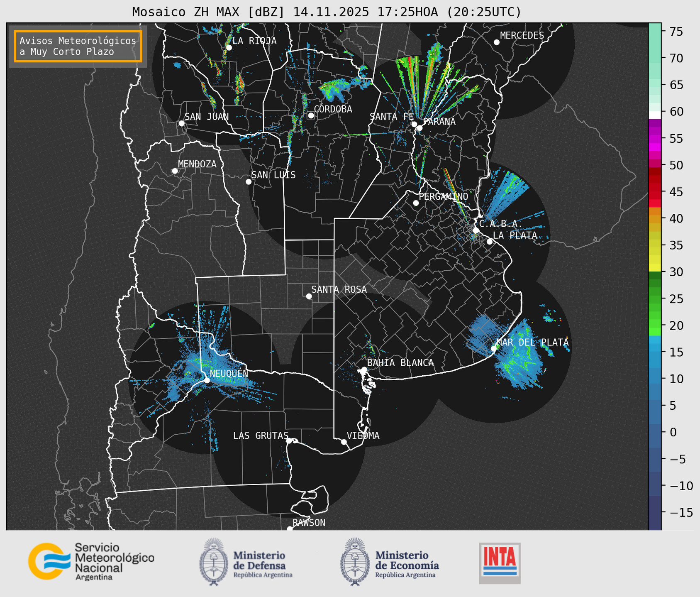Click the Pergamino marker dot

pyautogui.click(x=416, y=203)
